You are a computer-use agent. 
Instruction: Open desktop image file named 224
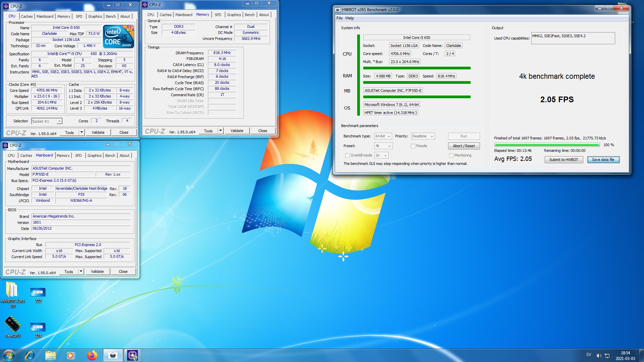point(38,330)
